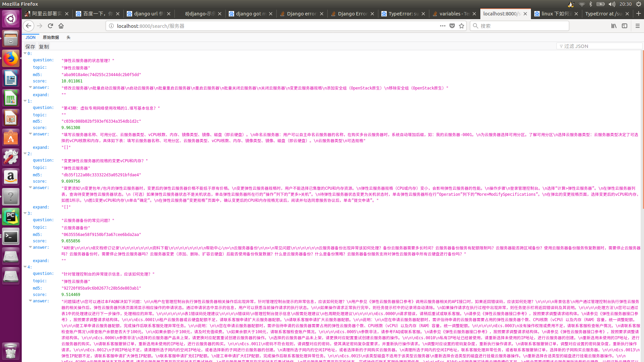The height and width of the screenshot is (362, 644).
Task: Switch to the 头 headers tab
Action: pos(68,38)
